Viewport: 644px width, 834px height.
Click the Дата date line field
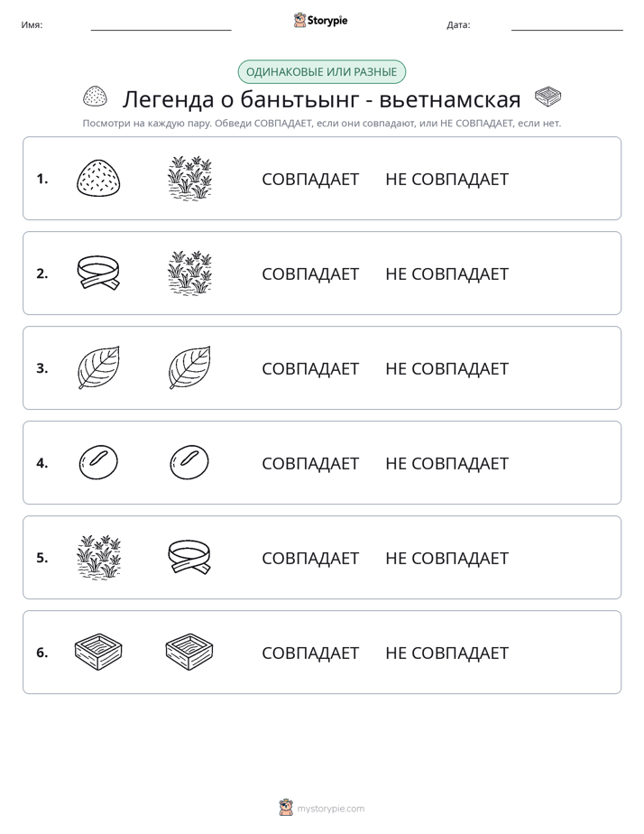(x=567, y=25)
